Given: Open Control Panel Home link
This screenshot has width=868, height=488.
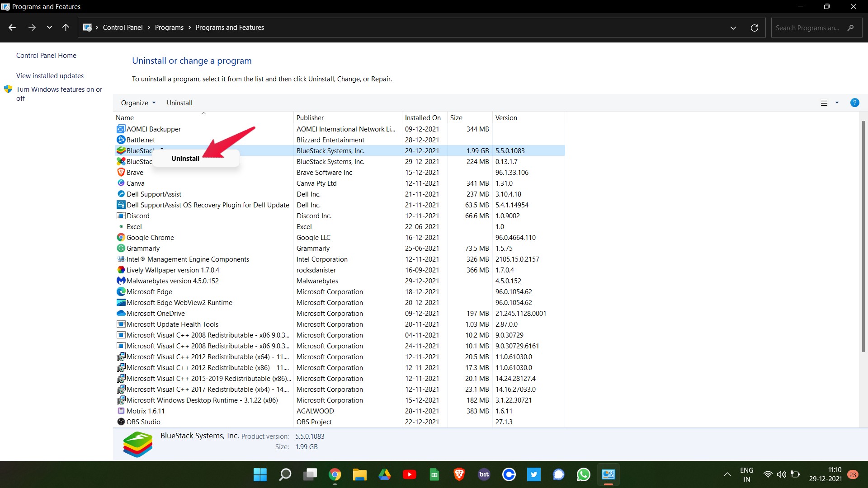Looking at the screenshot, I should (x=46, y=56).
